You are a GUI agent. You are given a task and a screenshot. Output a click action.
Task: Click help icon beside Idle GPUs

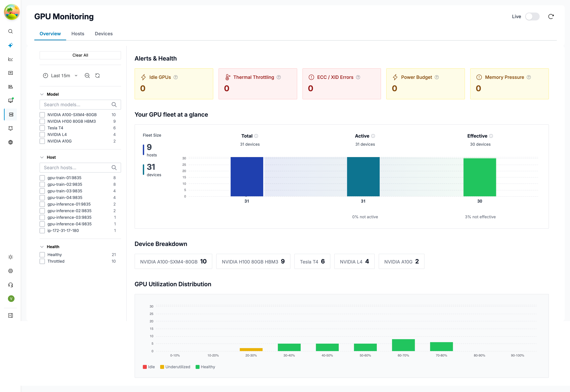point(175,77)
